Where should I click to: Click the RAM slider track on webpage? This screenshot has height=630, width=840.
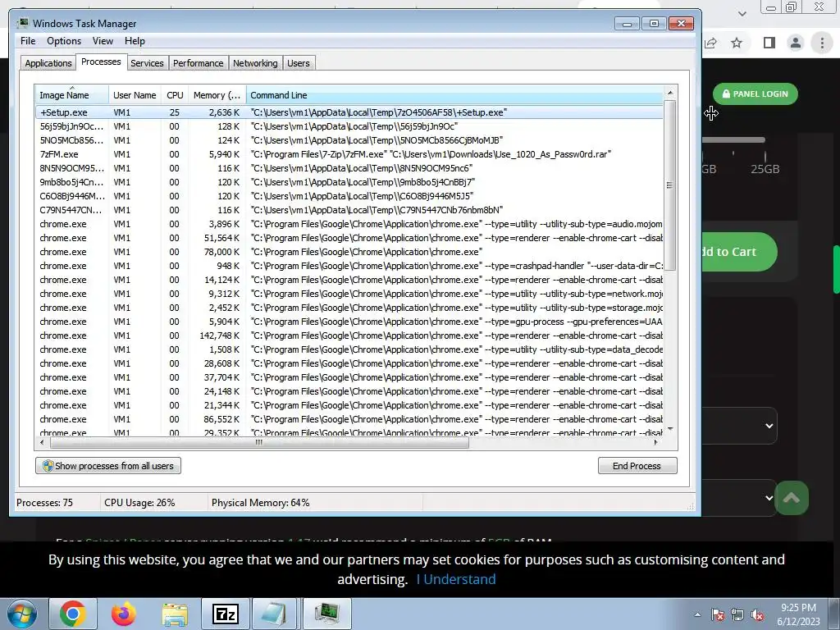733,140
